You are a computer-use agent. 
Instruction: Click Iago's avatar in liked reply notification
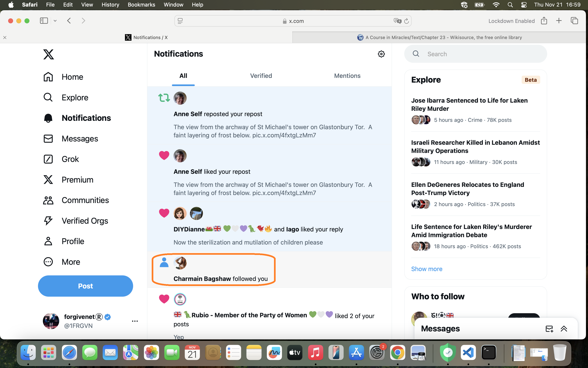click(196, 213)
